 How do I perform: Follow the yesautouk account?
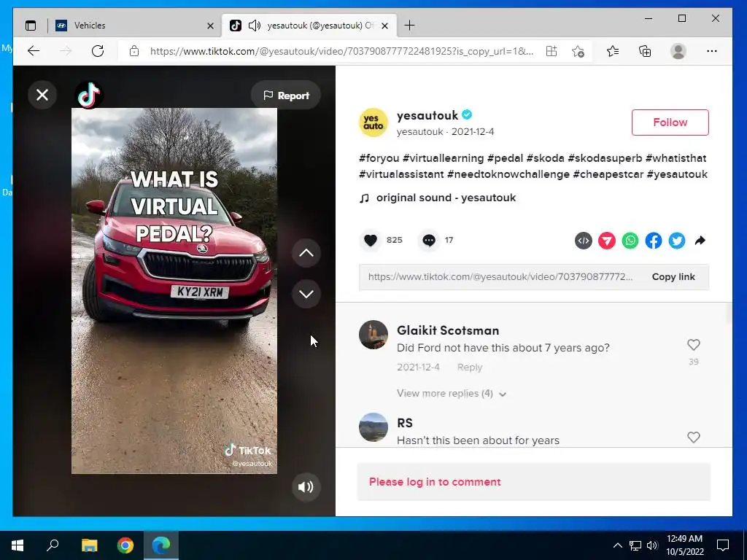tap(670, 122)
